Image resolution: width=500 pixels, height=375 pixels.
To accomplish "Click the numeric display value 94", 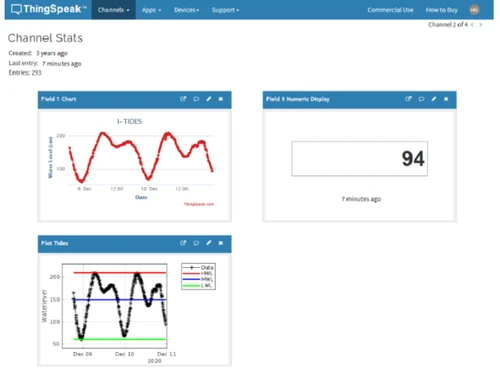I will click(x=413, y=159).
